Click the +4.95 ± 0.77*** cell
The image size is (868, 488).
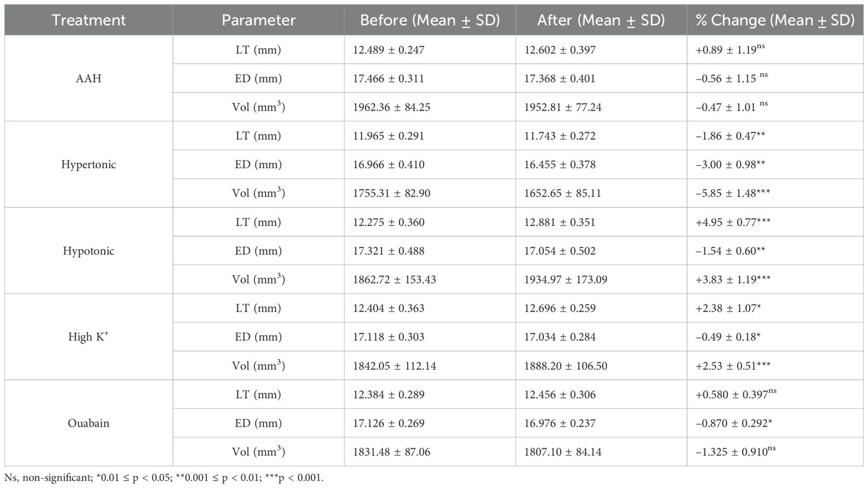(732, 222)
